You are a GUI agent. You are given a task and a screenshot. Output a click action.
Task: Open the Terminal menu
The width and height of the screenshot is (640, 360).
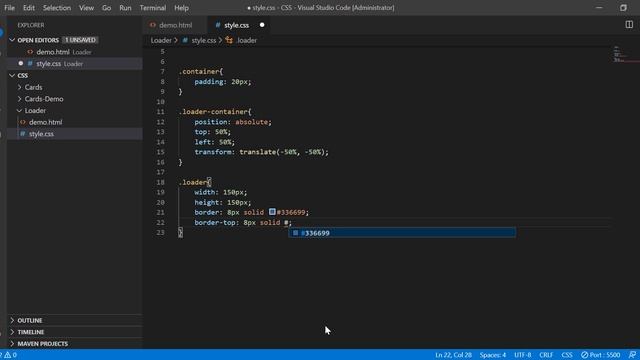coord(153,8)
